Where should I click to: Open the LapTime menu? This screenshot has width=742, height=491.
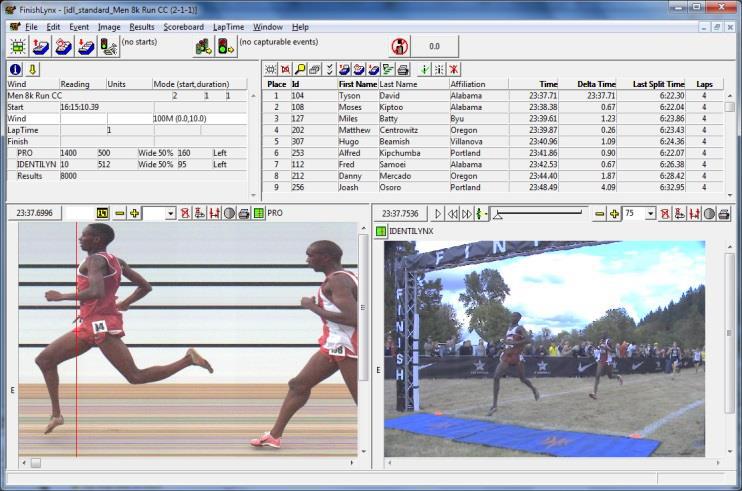229,27
